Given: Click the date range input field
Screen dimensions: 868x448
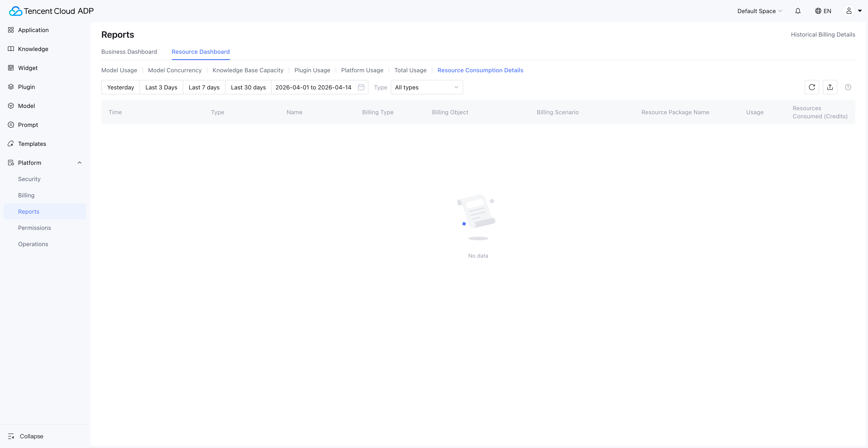Looking at the screenshot, I should (x=313, y=87).
